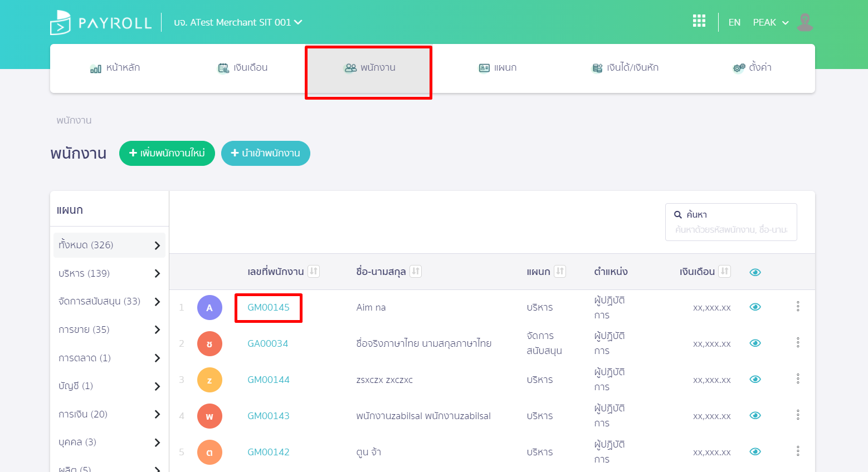Open options menu for GM00142 row
Viewport: 868px width, 472px height.
[x=798, y=451]
